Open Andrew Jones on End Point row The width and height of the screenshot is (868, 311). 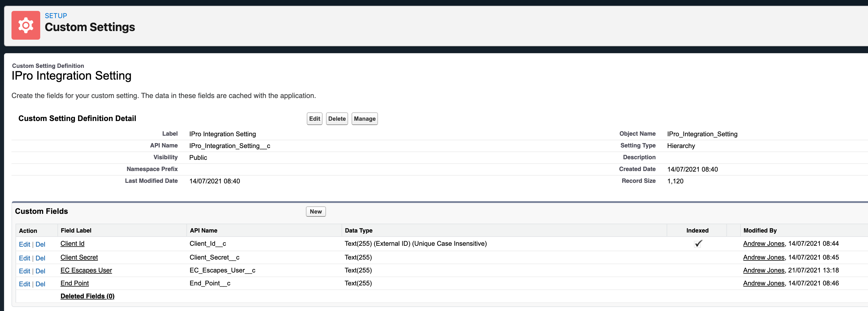[x=763, y=283]
